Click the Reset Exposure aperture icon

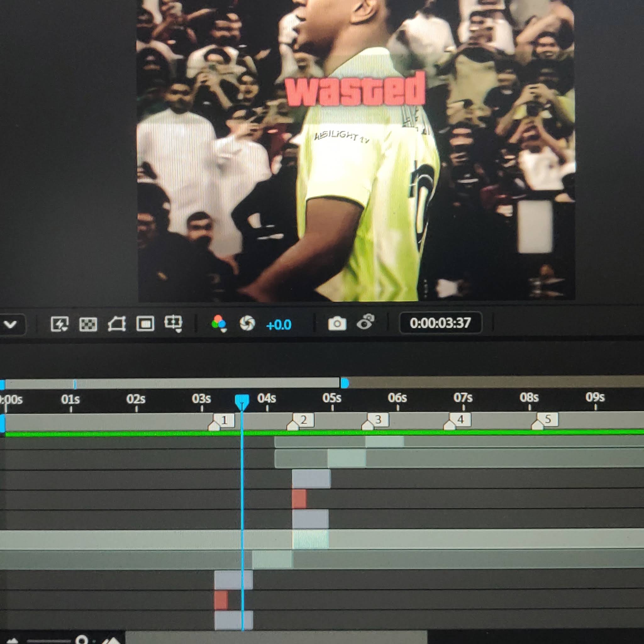[247, 323]
